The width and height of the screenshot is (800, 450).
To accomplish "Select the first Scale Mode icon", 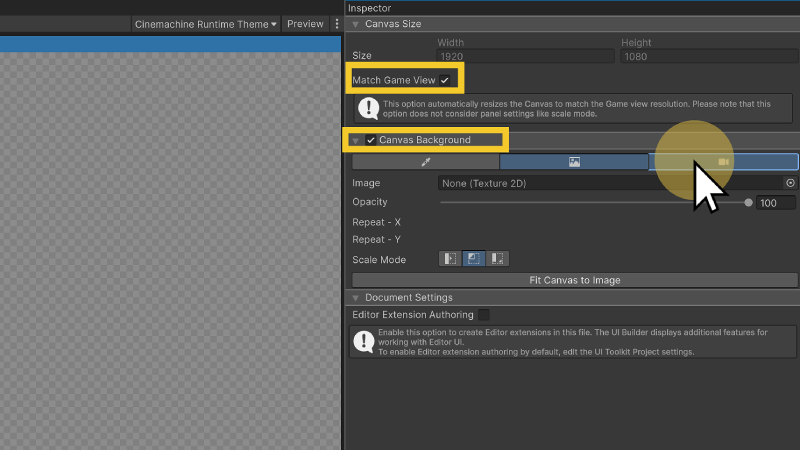I will coord(450,259).
